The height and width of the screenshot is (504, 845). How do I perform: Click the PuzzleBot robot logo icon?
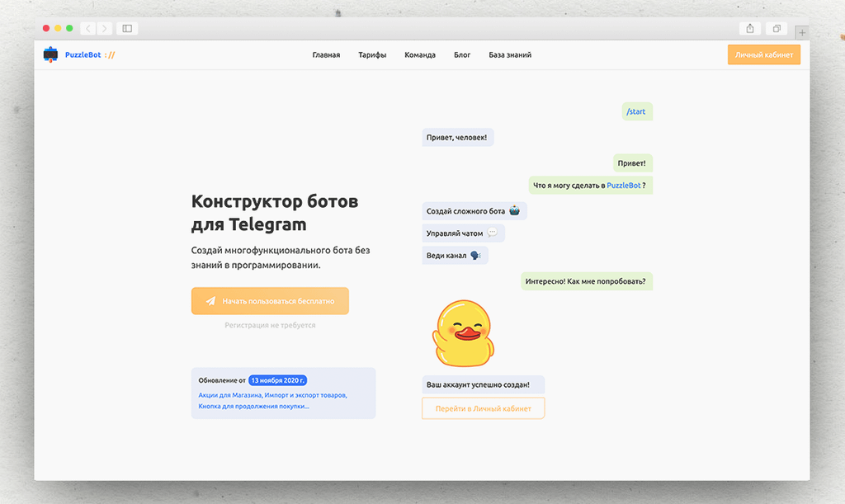[50, 54]
